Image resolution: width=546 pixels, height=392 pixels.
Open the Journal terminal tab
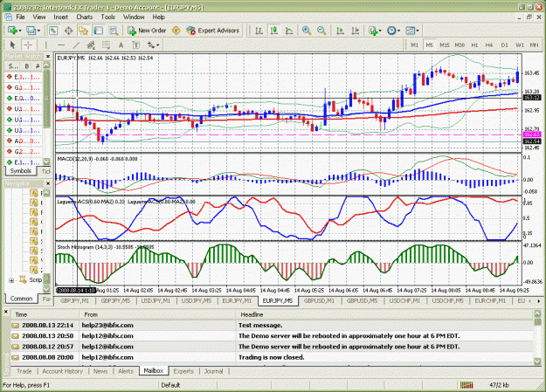[213, 371]
